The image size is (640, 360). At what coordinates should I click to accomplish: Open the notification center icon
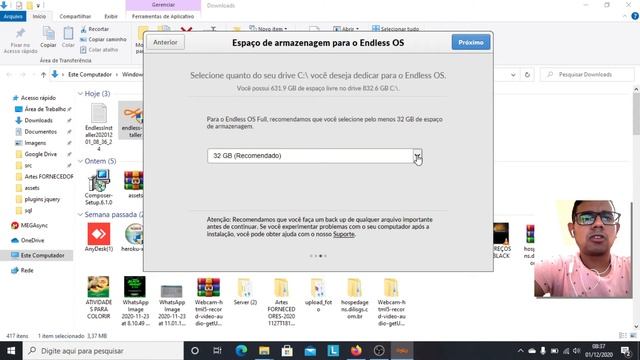point(626,351)
